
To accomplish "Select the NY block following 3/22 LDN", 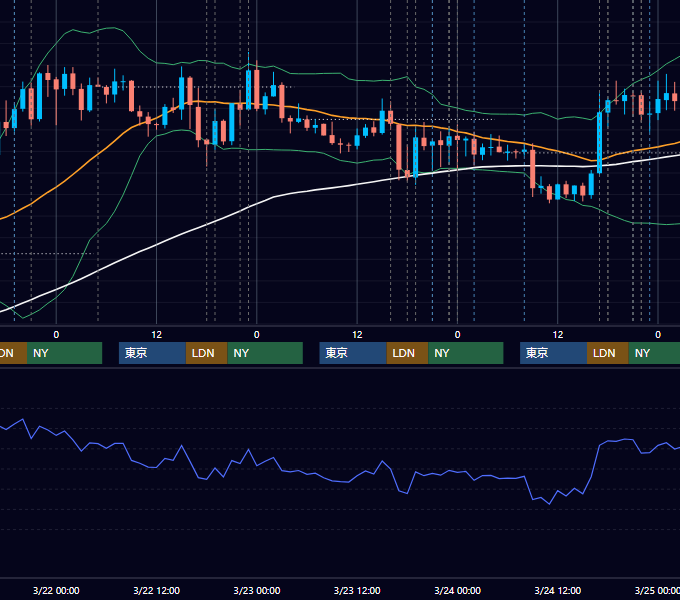I will (265, 353).
